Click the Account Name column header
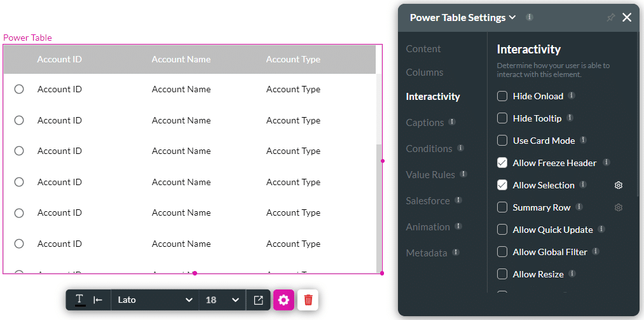The image size is (644, 320). point(181,59)
